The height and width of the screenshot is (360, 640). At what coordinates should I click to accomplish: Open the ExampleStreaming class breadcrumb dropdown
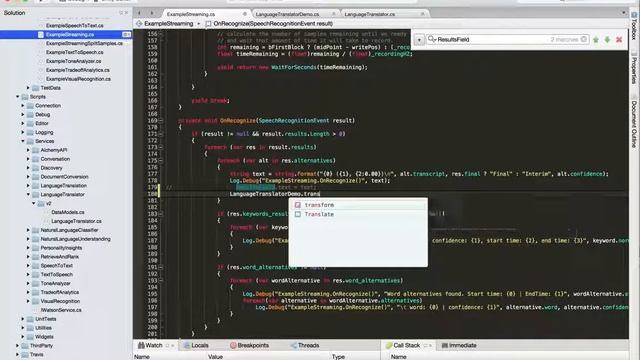tap(168, 24)
